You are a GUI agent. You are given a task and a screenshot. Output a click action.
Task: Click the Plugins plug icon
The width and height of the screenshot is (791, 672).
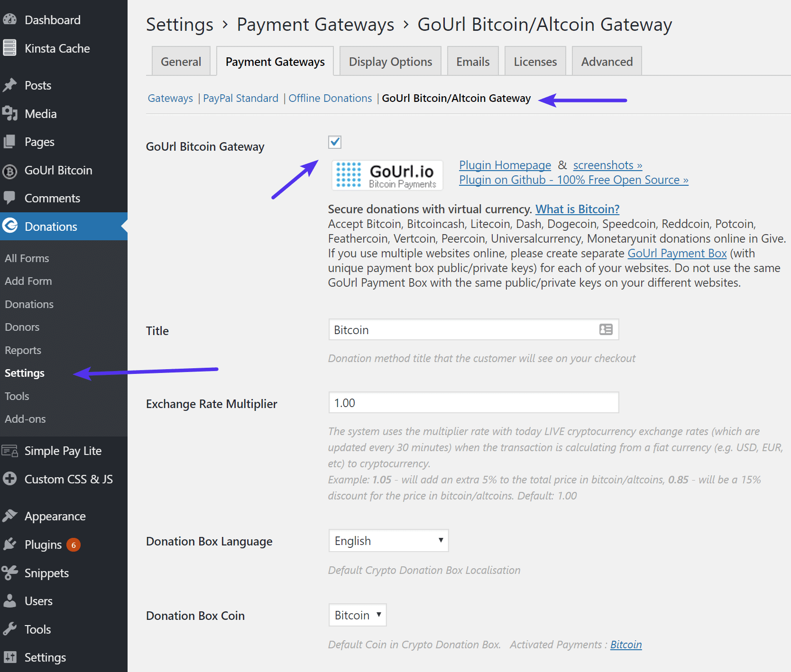click(x=9, y=544)
